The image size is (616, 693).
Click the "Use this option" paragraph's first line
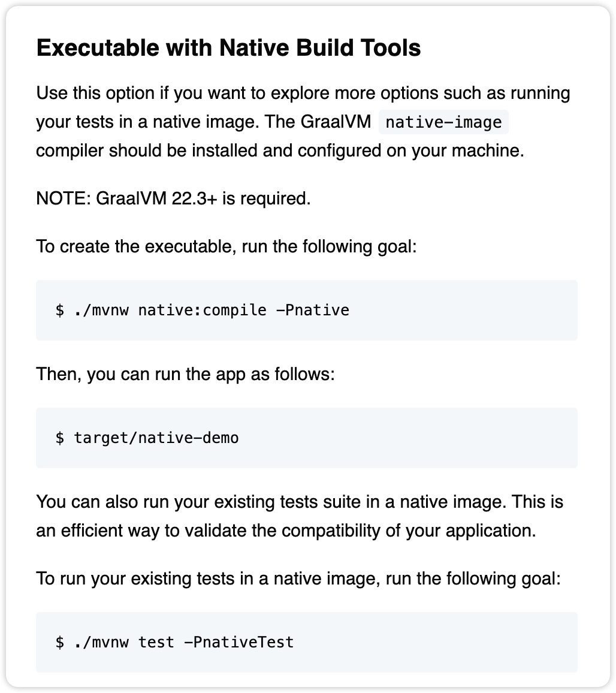(303, 94)
